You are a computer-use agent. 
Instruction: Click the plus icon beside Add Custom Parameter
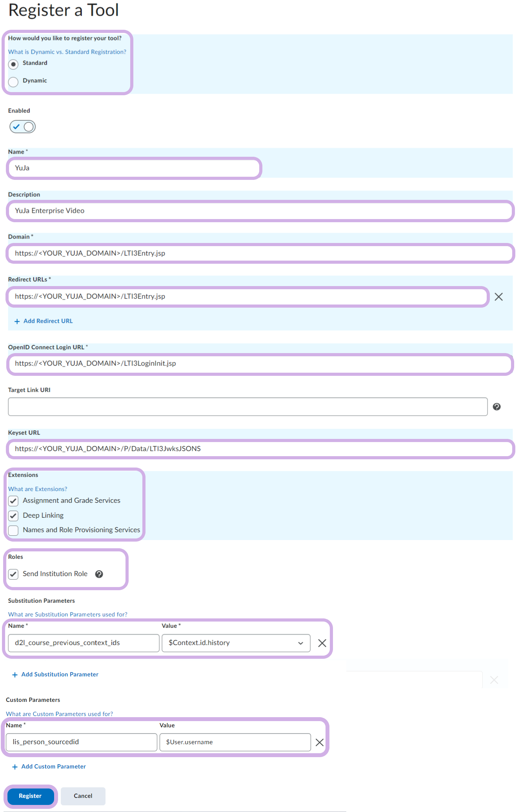click(15, 767)
